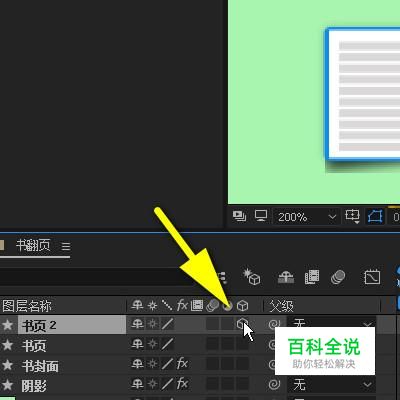Toggle fx effects switch for 阴影

[182, 384]
